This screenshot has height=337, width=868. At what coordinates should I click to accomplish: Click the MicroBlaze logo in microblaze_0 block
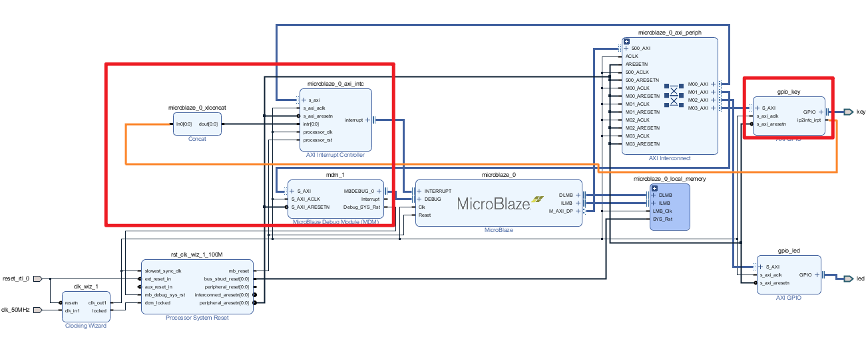(502, 203)
